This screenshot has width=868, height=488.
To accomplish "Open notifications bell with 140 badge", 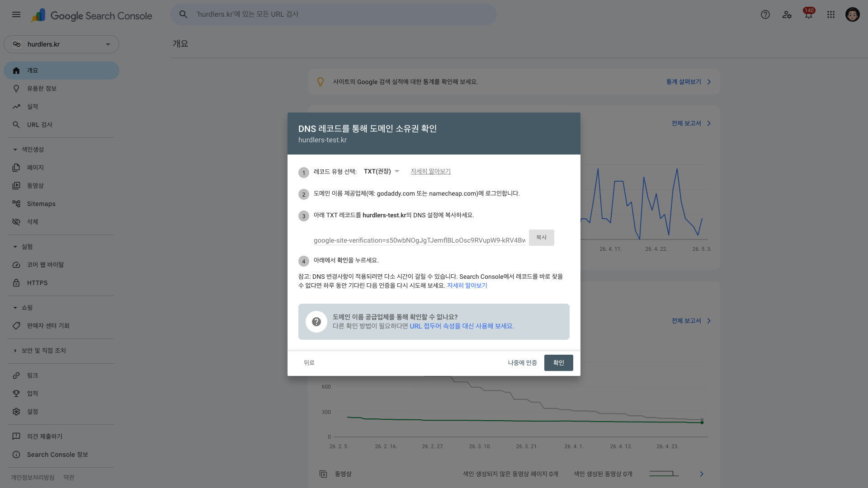I will (809, 14).
